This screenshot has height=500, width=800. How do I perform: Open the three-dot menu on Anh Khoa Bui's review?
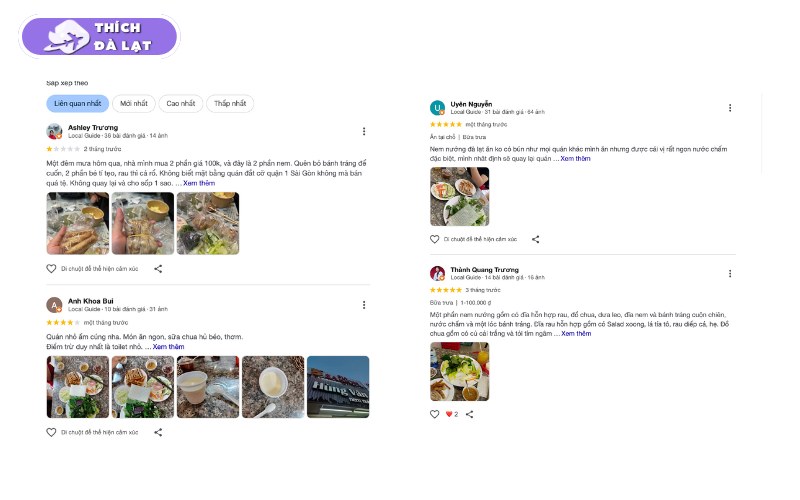pyautogui.click(x=363, y=305)
